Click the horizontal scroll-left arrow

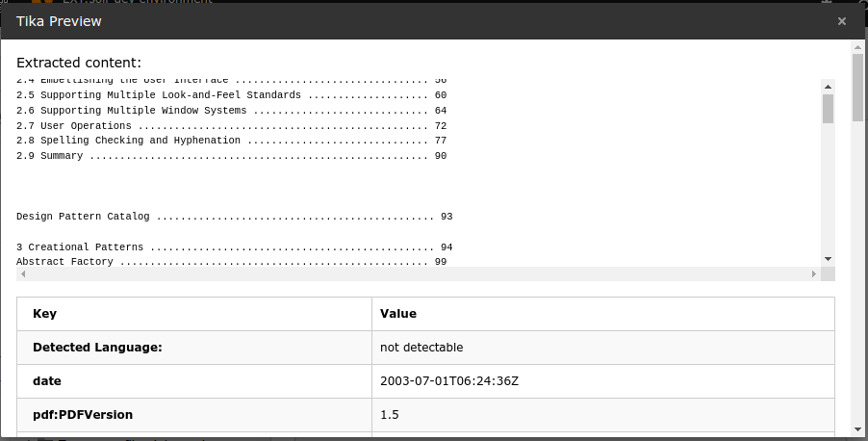[22, 274]
